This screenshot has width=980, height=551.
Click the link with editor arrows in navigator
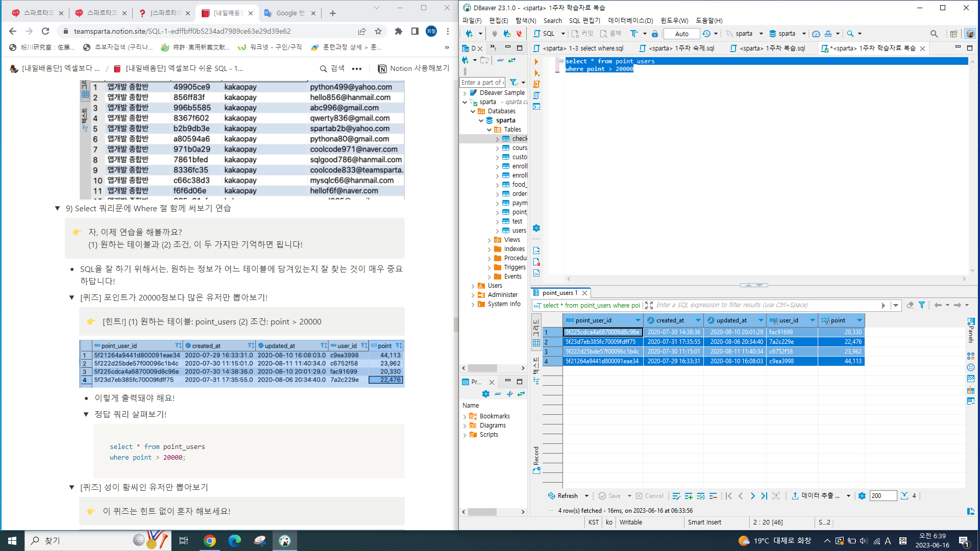[x=512, y=60]
